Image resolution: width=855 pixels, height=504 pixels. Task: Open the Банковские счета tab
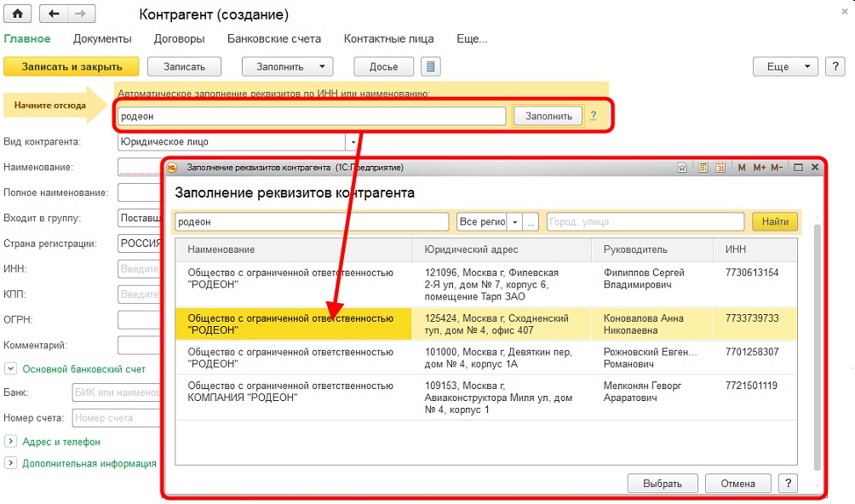coord(274,38)
